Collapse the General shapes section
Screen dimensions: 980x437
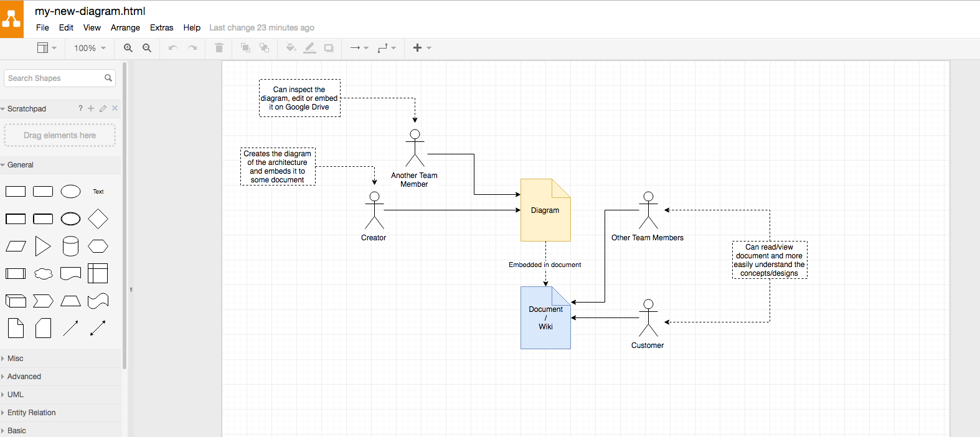(x=21, y=165)
